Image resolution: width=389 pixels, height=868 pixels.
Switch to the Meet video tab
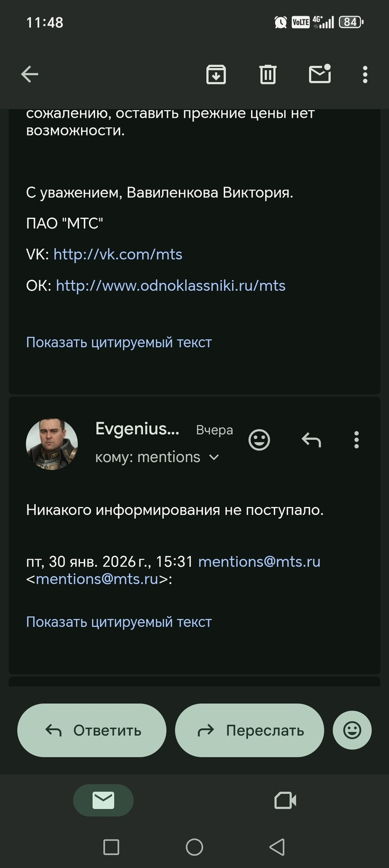click(285, 800)
